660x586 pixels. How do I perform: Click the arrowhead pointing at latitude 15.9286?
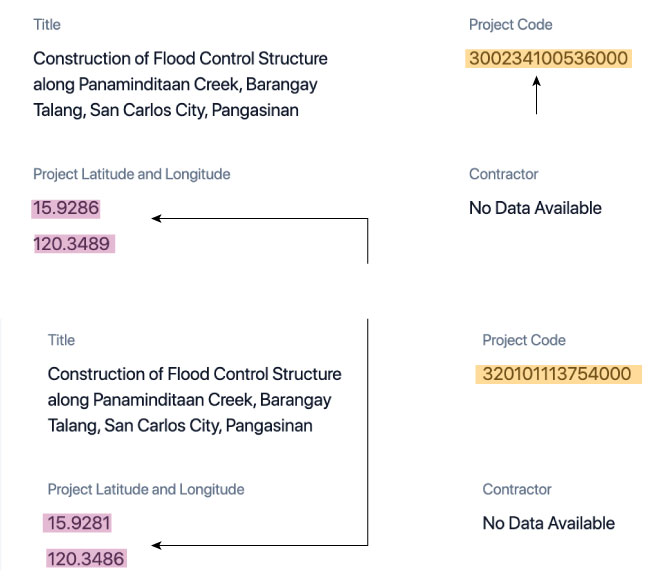(x=156, y=218)
